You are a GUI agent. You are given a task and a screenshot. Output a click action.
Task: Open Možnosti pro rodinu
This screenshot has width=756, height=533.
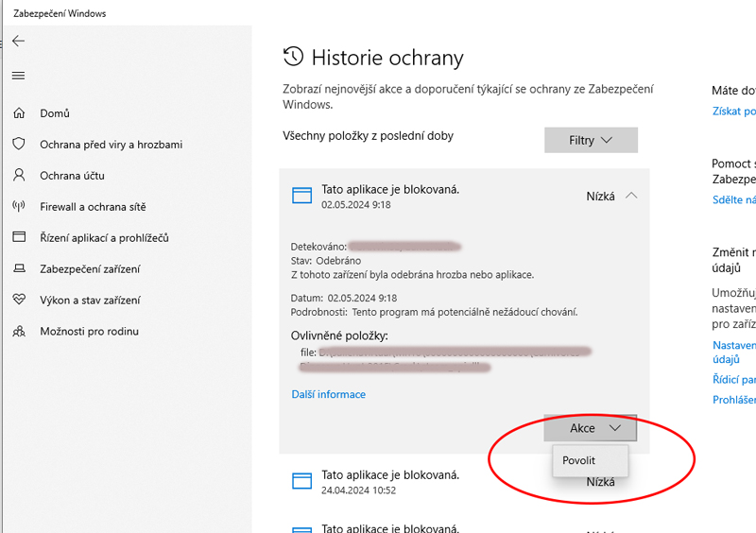point(89,332)
